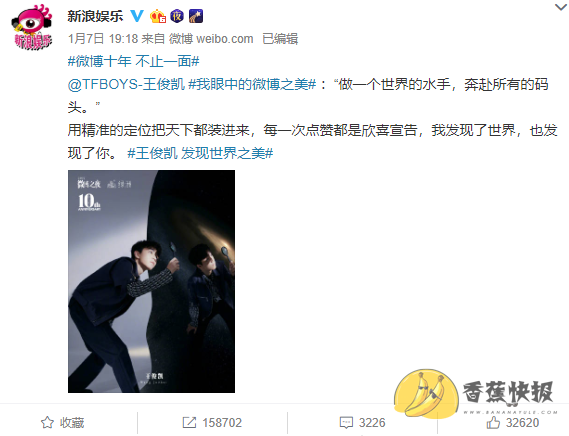Image resolution: width=569 pixels, height=436 pixels.
Task: Enlarge the 10th anniversary poster image
Action: [x=151, y=281]
